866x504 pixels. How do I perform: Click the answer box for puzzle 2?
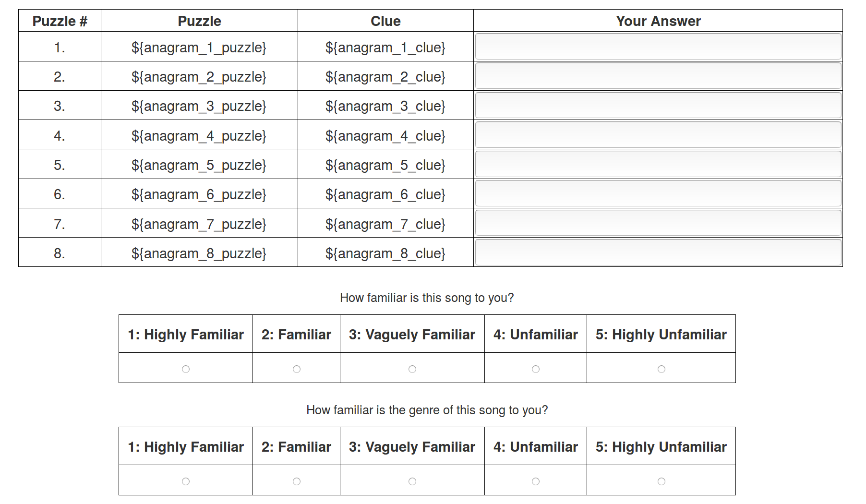(x=658, y=76)
